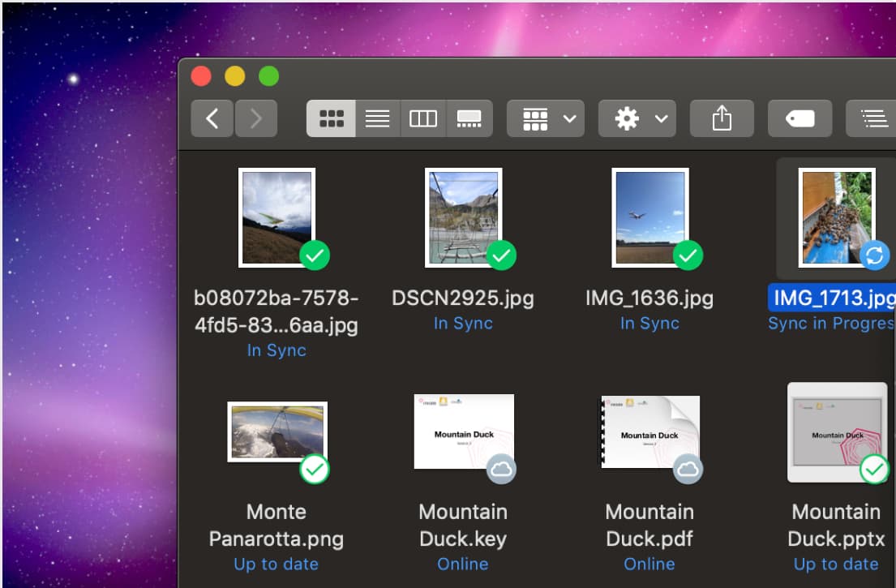Click the Forward navigation arrow
The width and height of the screenshot is (896, 588).
click(x=256, y=119)
